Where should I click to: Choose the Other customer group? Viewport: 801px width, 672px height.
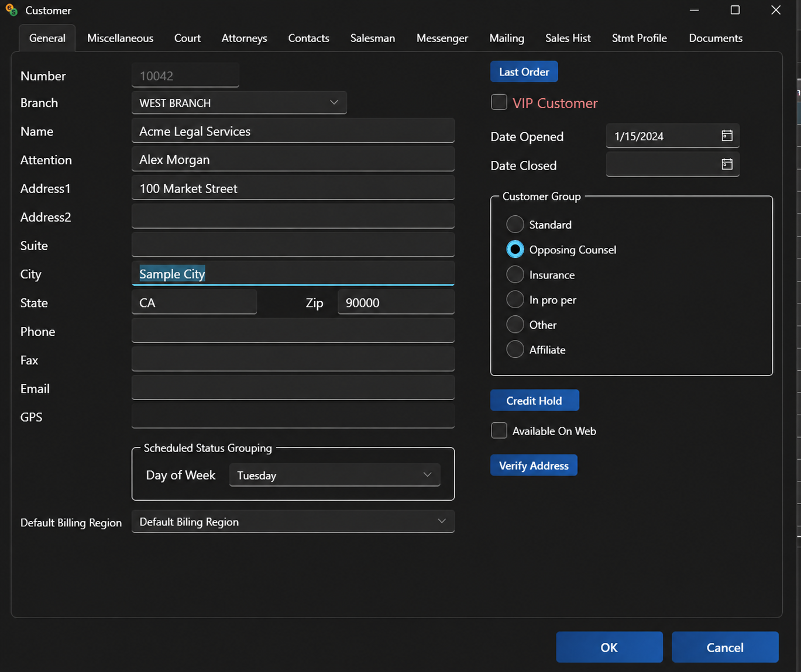515,325
